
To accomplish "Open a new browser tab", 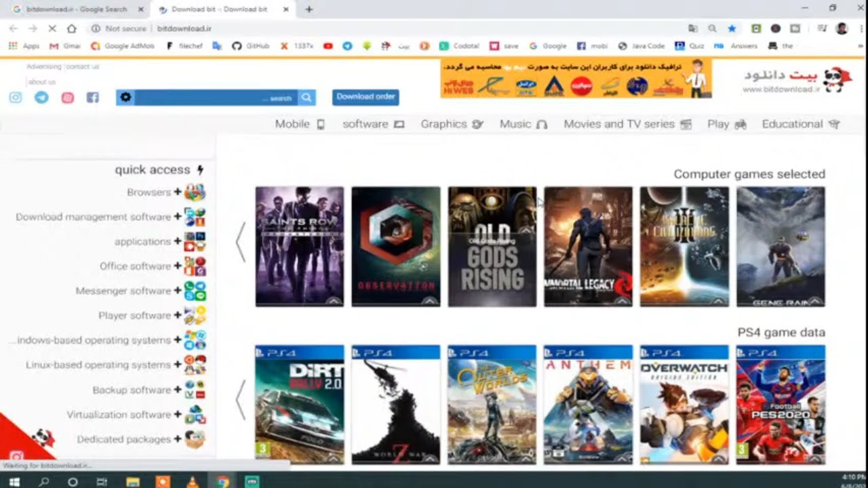I will tap(309, 9).
